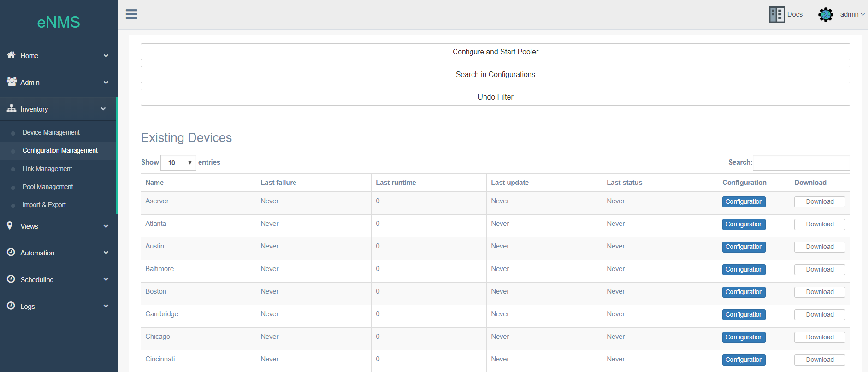868x372 pixels.
Task: Sort table by Last update column
Action: coord(544,183)
